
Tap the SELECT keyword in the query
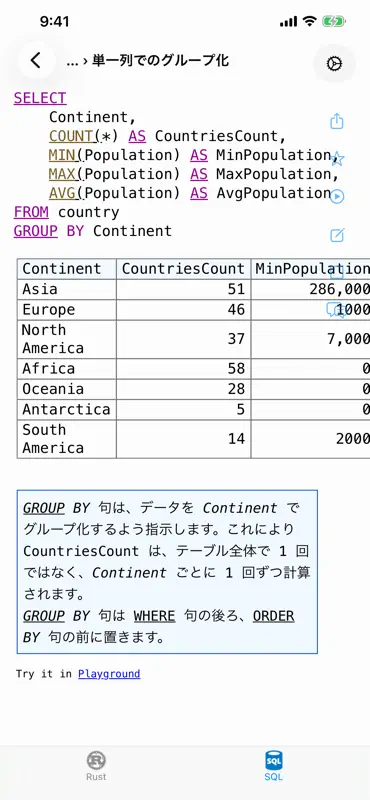click(40, 98)
